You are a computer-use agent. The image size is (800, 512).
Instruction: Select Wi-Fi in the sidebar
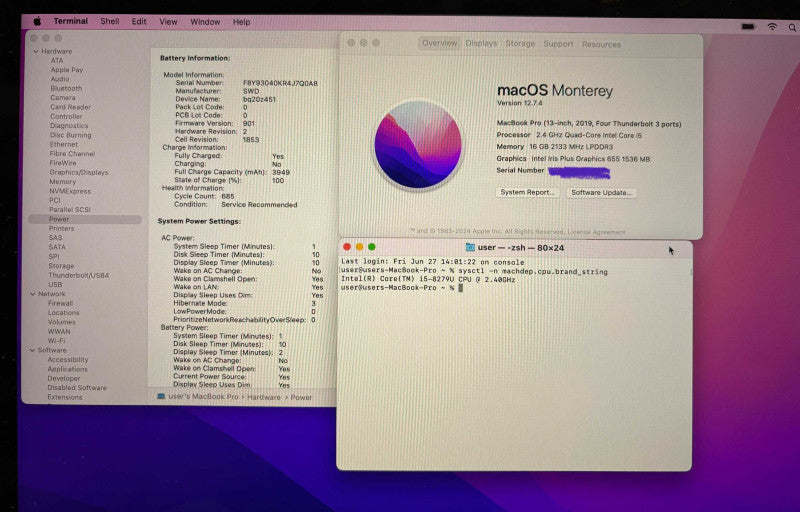(56, 341)
